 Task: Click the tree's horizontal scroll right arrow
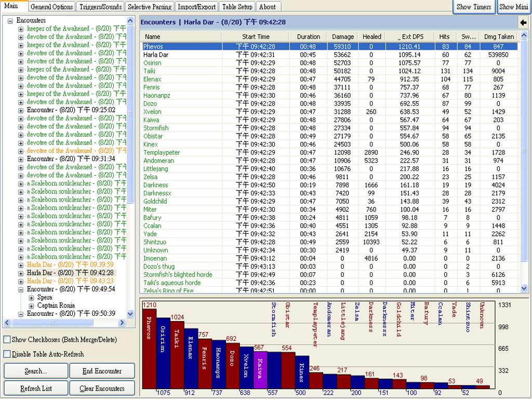(x=122, y=323)
